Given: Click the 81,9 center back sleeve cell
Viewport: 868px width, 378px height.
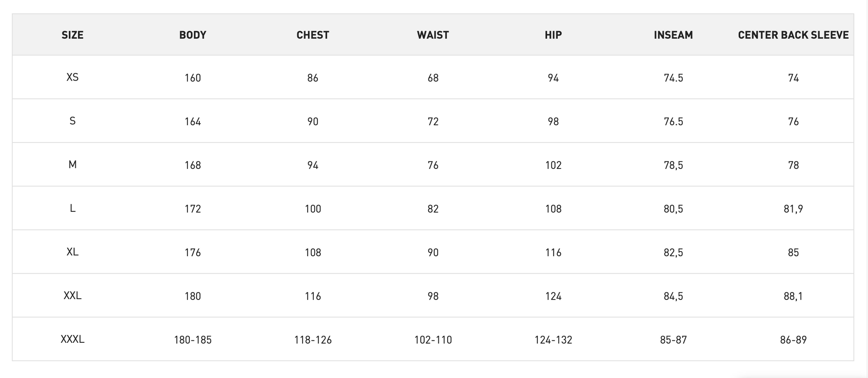Looking at the screenshot, I should [x=793, y=209].
